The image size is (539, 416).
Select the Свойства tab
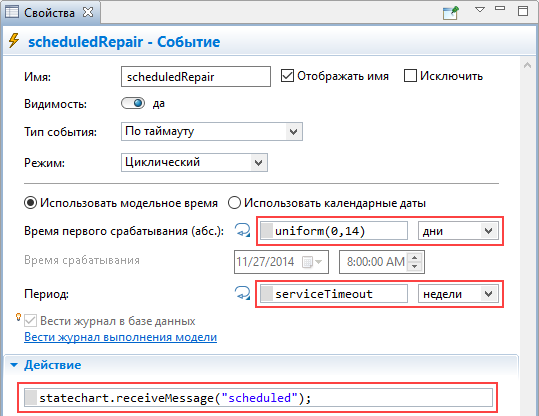click(x=49, y=13)
